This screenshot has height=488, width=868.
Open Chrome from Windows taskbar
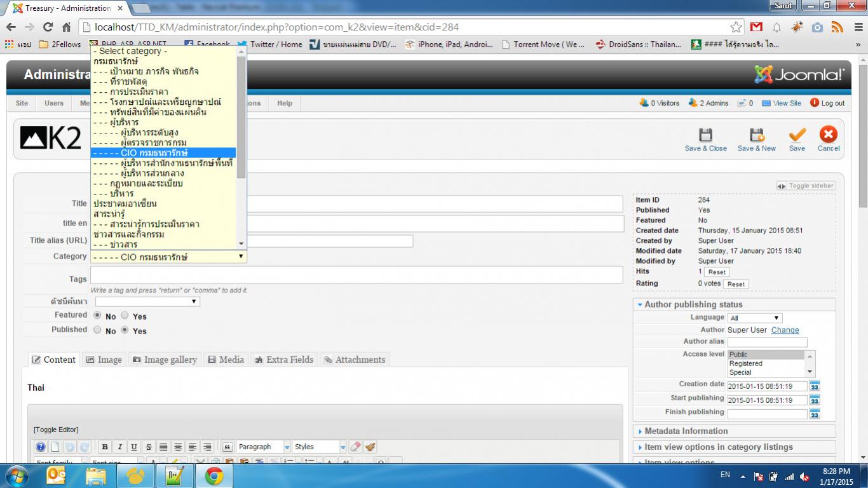click(x=214, y=476)
